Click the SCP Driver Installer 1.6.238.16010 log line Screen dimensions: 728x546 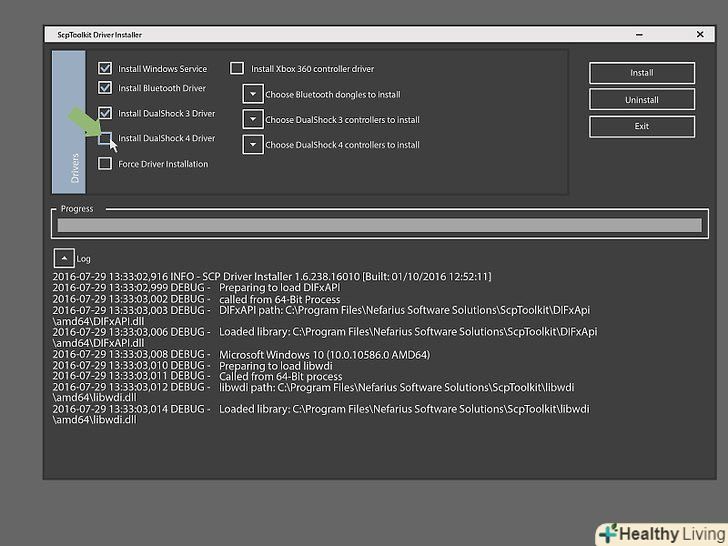(272, 277)
